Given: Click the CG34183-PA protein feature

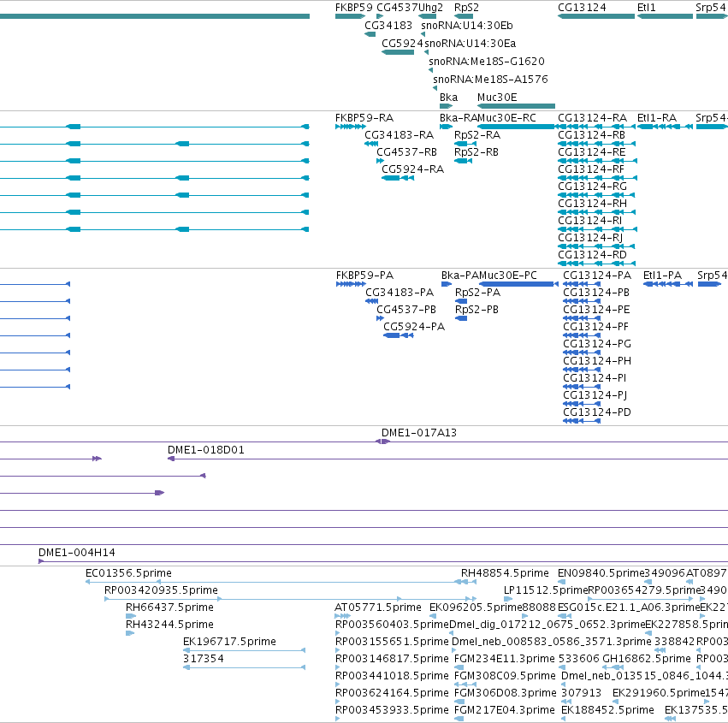Looking at the screenshot, I should point(372,301).
